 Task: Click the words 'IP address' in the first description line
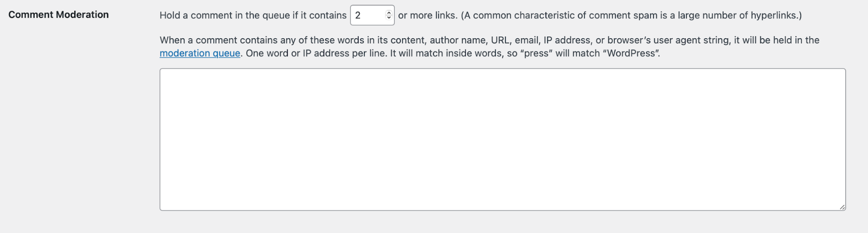coord(567,40)
